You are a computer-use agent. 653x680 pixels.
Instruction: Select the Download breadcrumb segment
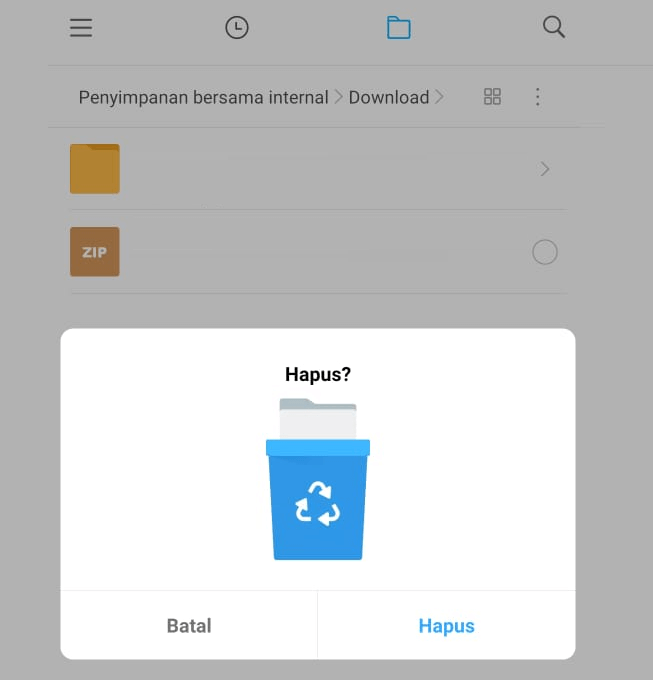(x=389, y=98)
